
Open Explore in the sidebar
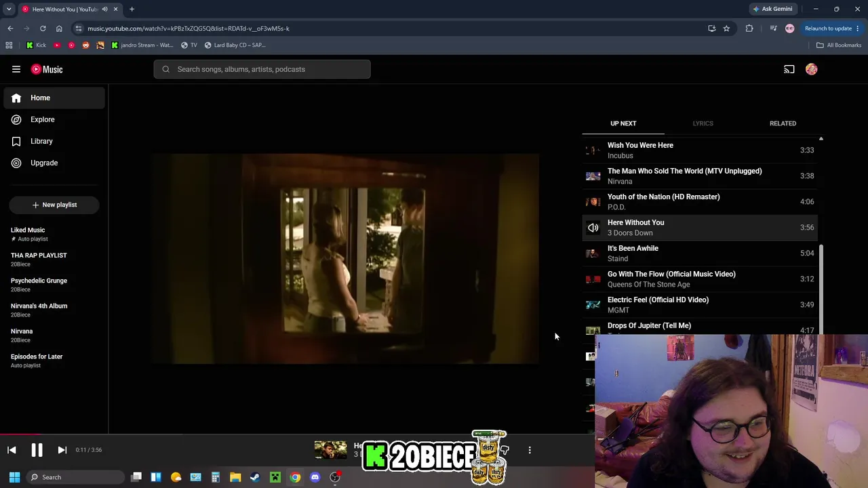(x=54, y=119)
